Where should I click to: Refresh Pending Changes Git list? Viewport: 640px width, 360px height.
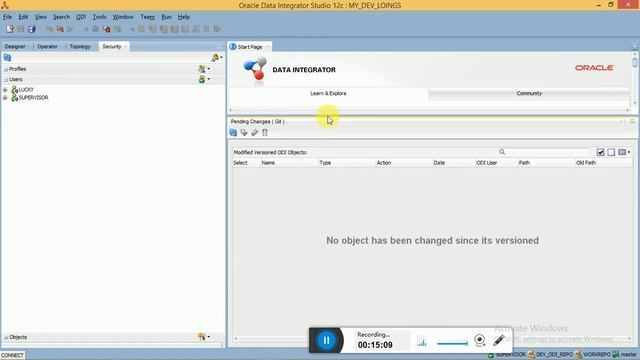point(233,132)
